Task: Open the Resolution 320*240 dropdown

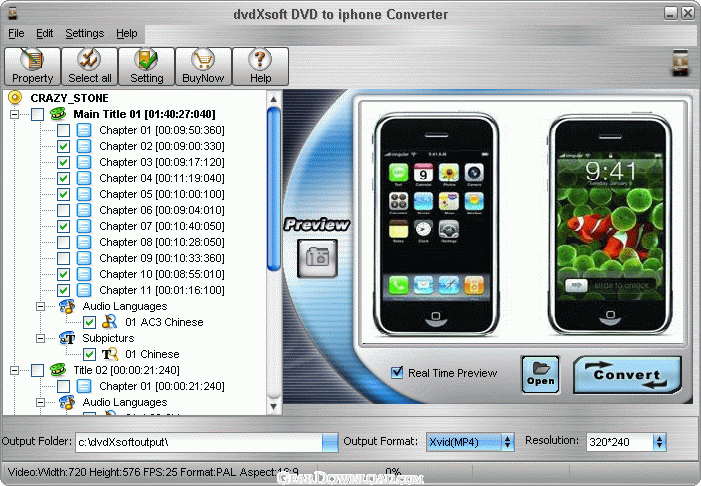Action: (x=659, y=442)
